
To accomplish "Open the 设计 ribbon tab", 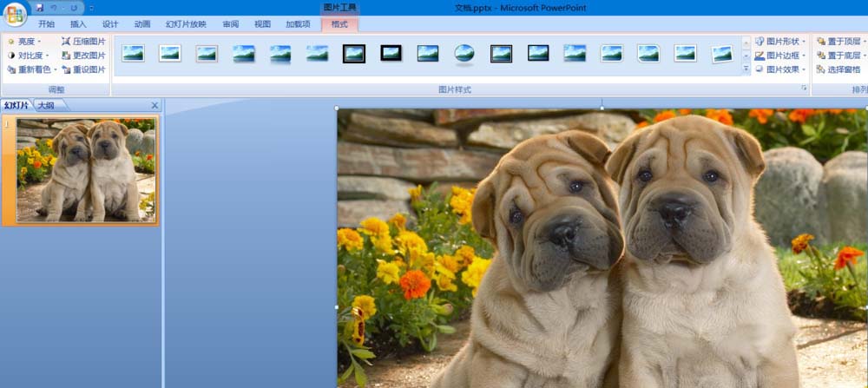I will [110, 23].
